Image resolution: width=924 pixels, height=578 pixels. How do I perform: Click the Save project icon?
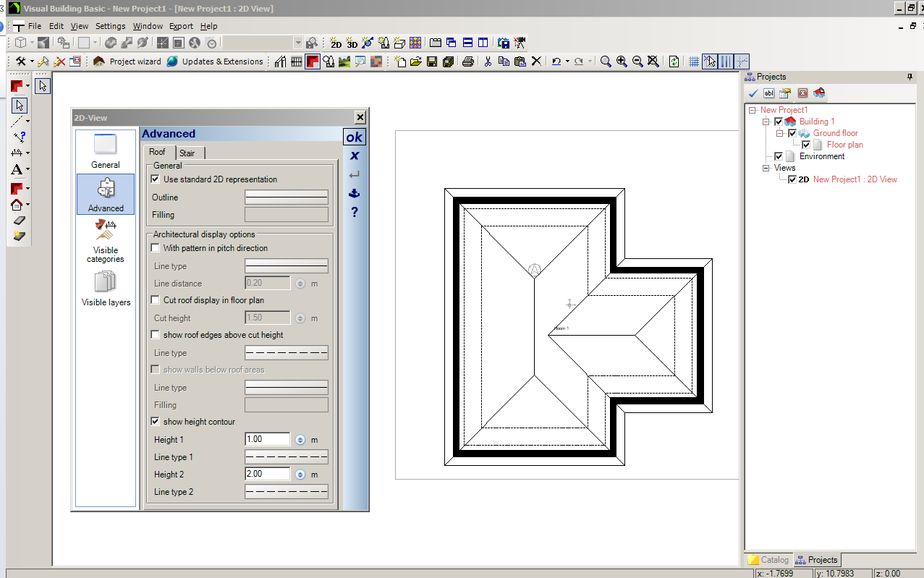click(432, 61)
